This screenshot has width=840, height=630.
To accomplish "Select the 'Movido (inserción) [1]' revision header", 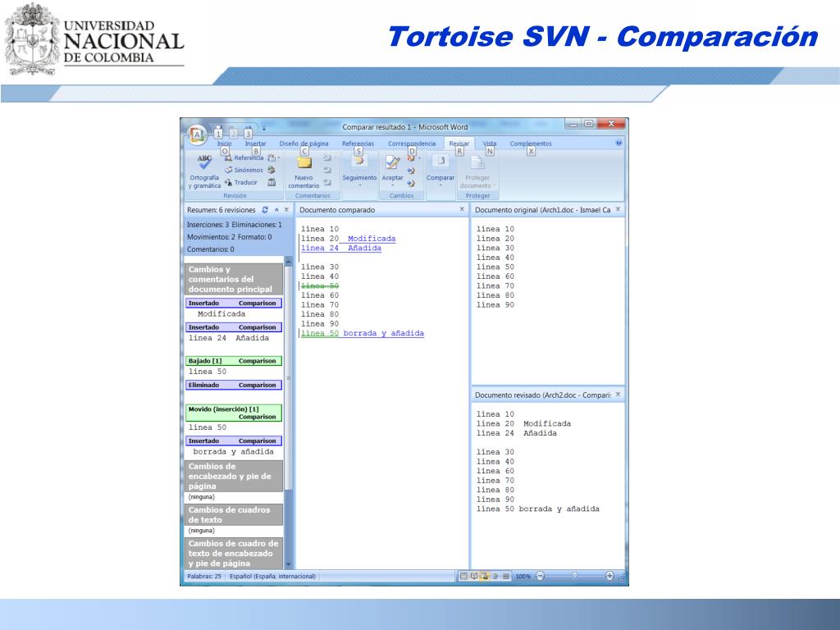I will (234, 413).
